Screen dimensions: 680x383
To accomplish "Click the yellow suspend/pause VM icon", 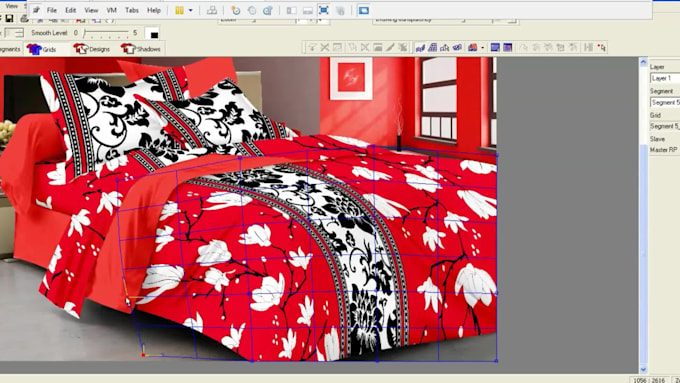I will [179, 10].
